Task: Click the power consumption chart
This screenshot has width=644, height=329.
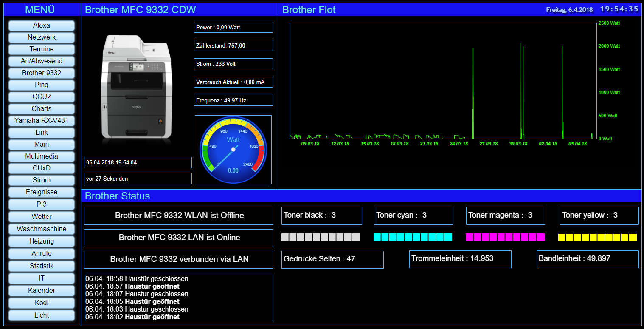Action: (443, 81)
